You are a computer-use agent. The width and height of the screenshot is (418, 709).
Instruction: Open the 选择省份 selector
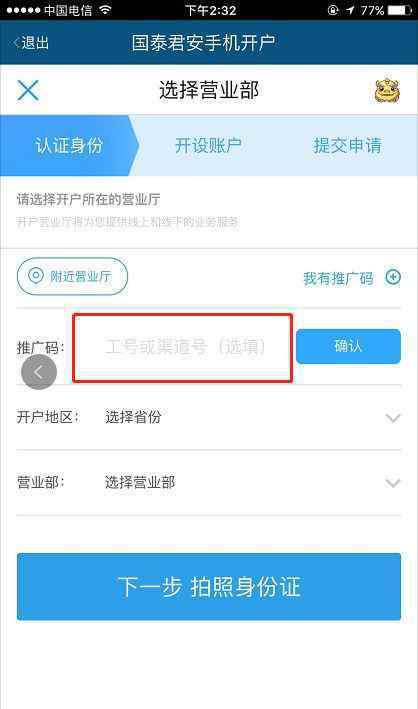tap(133, 417)
